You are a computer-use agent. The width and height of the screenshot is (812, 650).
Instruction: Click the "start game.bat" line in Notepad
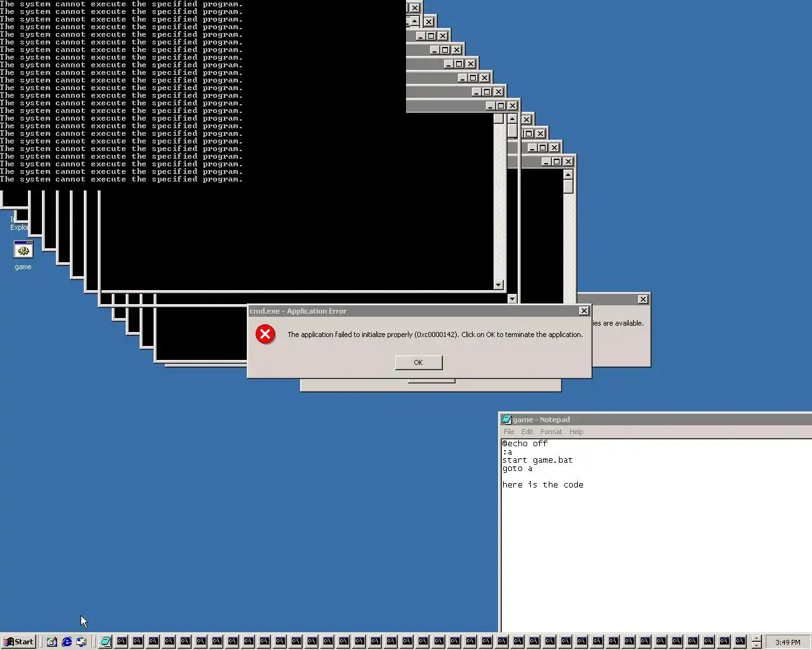(537, 460)
